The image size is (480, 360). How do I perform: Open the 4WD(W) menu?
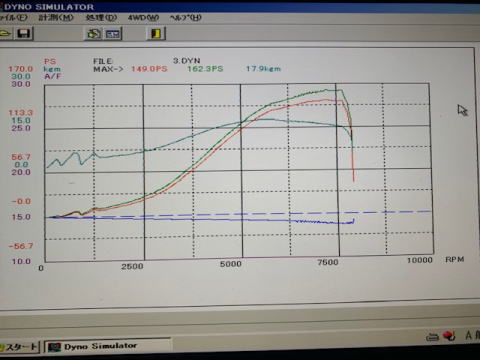click(x=143, y=17)
